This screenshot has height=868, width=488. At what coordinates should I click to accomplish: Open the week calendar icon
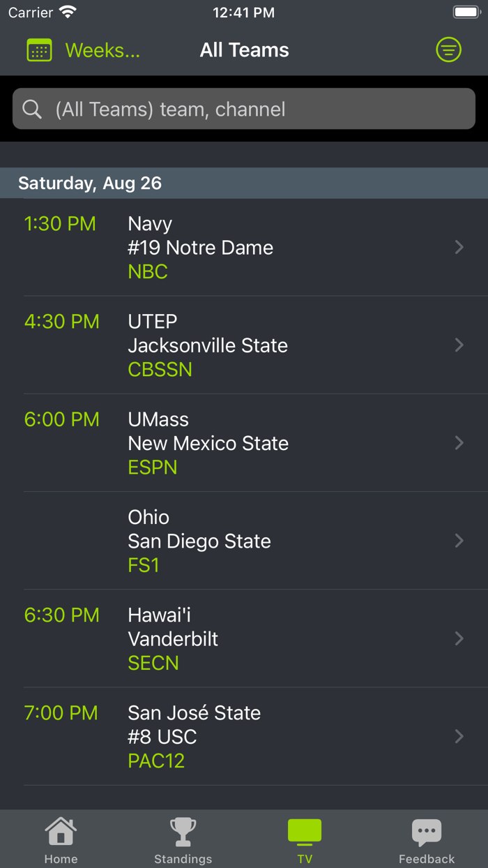[x=39, y=50]
